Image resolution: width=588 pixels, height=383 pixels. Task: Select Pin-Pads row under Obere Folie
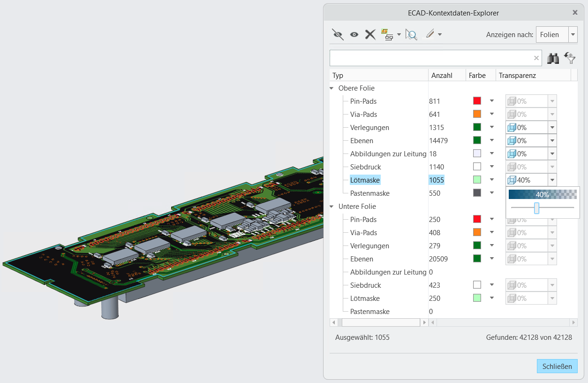click(x=363, y=101)
